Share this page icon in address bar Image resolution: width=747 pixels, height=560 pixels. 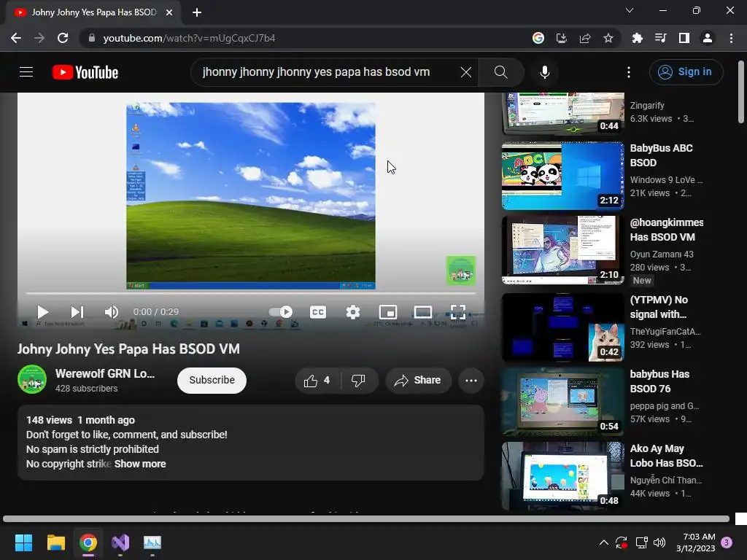tap(584, 38)
